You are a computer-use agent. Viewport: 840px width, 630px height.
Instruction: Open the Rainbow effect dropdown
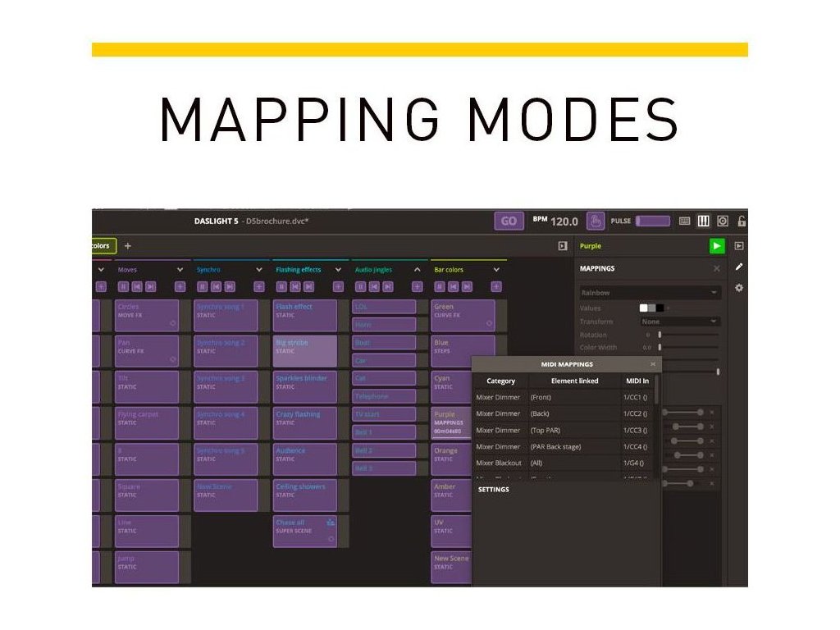[650, 293]
